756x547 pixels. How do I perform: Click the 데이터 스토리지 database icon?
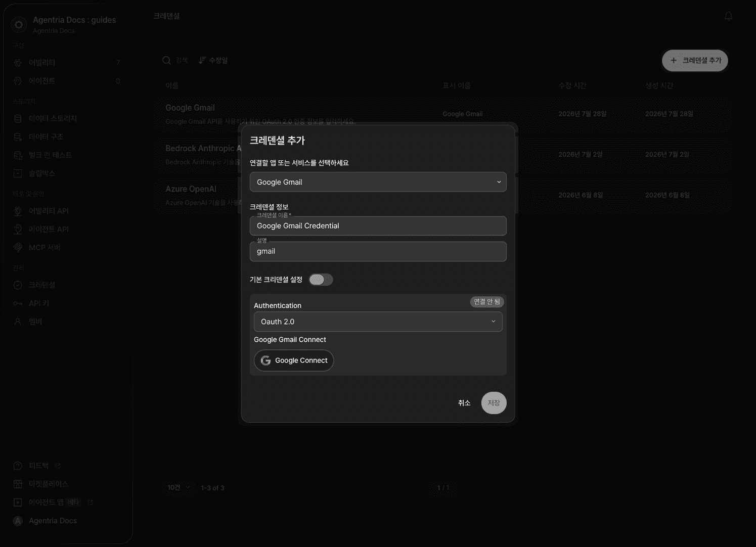(18, 118)
